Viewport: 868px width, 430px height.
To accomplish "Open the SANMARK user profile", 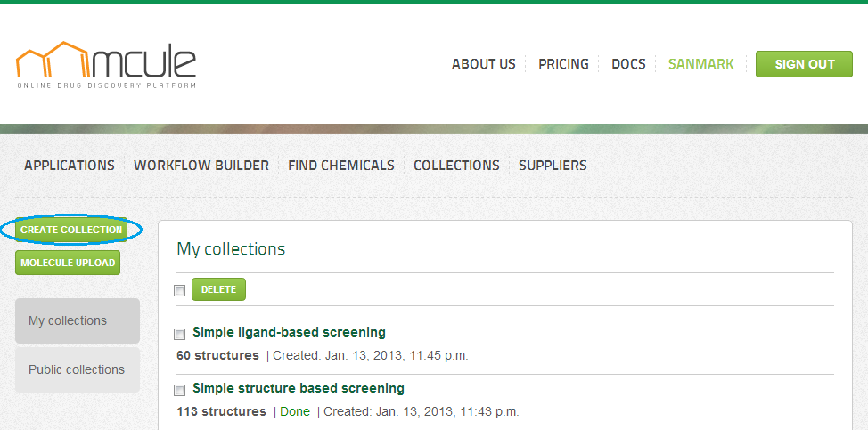I will 700,64.
